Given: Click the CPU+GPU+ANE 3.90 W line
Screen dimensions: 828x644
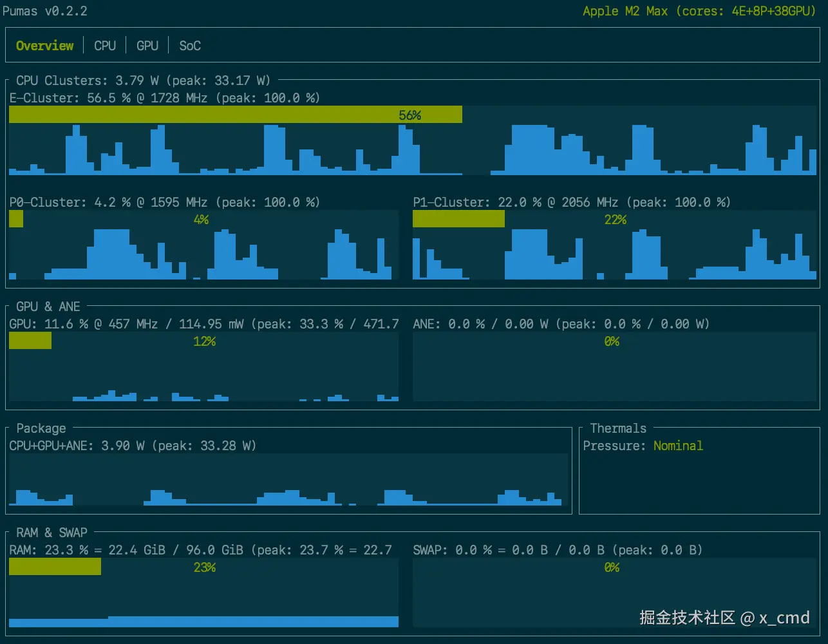Looking at the screenshot, I should click(x=133, y=446).
